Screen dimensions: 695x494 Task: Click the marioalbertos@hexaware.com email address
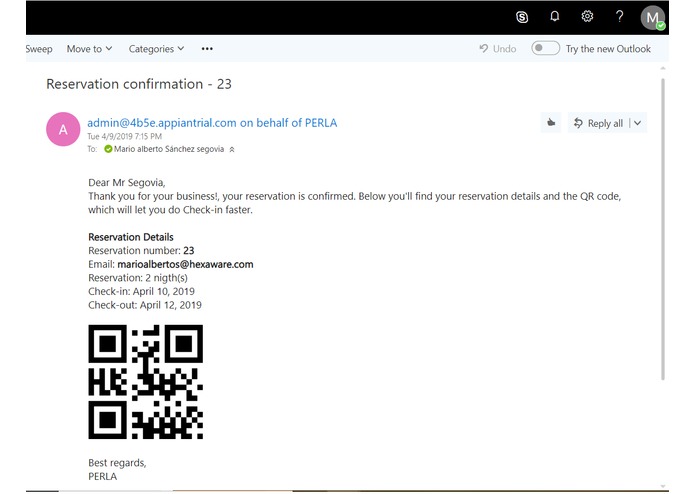tap(185, 265)
